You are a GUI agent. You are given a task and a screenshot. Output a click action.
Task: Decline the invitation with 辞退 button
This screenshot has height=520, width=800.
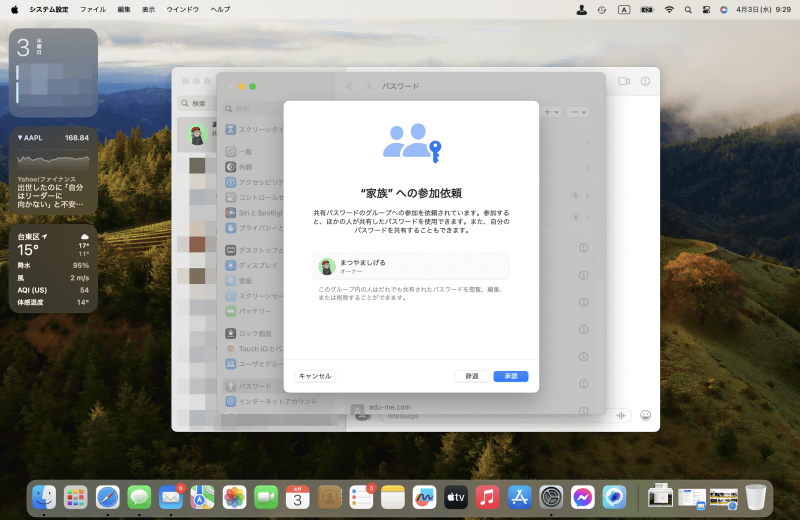[472, 376]
